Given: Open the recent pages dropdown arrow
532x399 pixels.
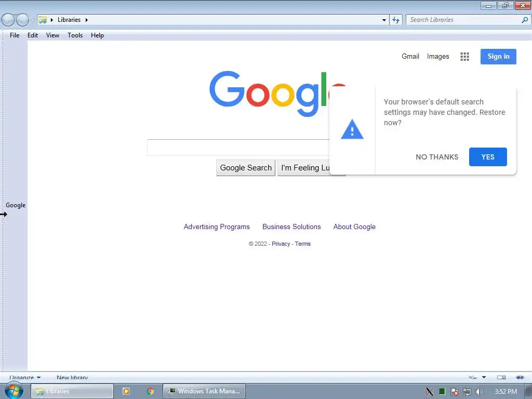Looking at the screenshot, I should pyautogui.click(x=33, y=20).
